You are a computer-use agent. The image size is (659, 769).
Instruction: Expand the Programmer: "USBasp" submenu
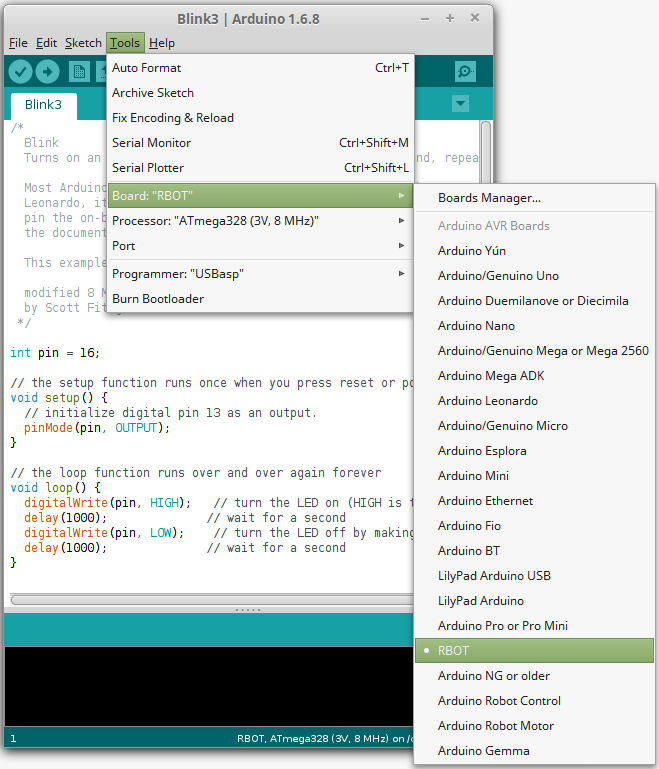click(x=260, y=274)
